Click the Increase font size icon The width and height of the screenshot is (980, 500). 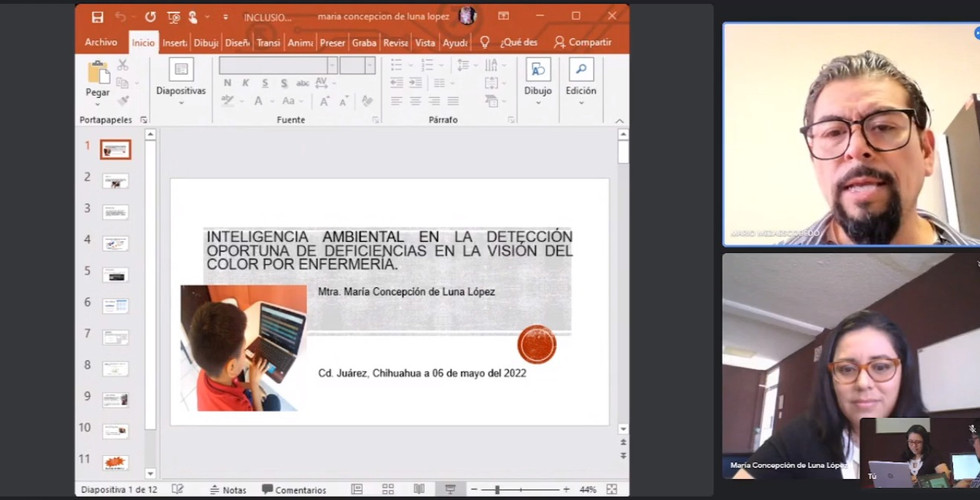tap(324, 101)
